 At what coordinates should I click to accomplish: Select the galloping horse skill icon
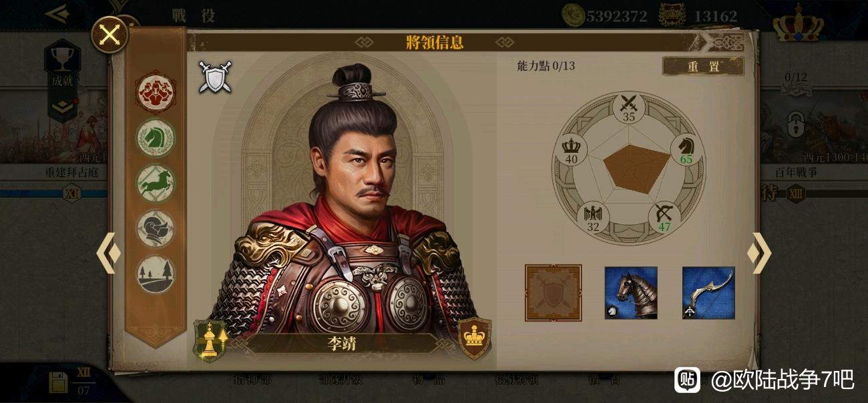point(156,183)
